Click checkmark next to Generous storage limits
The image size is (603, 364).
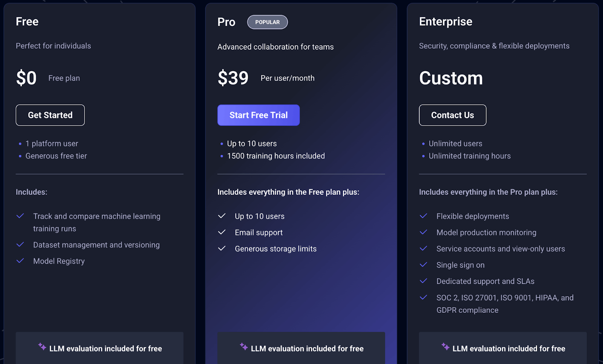[222, 248]
